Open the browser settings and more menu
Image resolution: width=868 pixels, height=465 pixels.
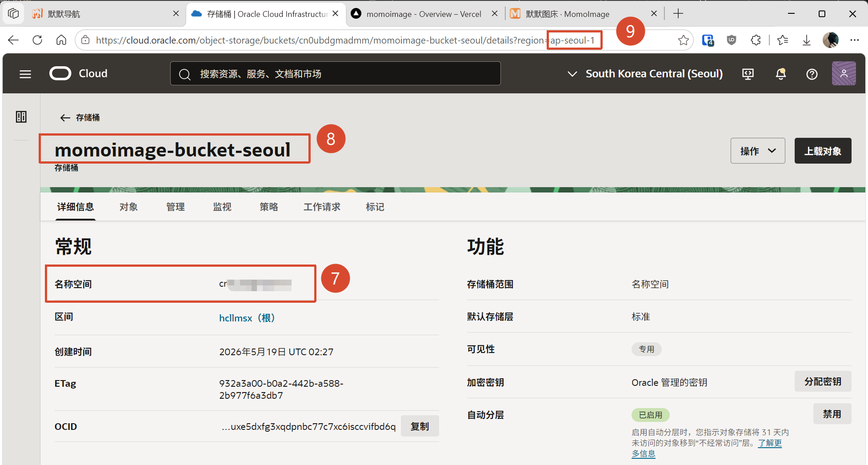pyautogui.click(x=854, y=40)
